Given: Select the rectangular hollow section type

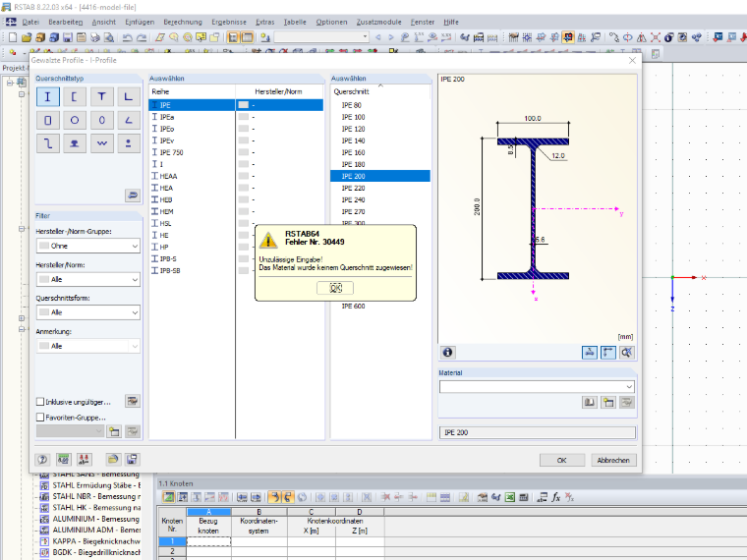Looking at the screenshot, I should click(47, 120).
